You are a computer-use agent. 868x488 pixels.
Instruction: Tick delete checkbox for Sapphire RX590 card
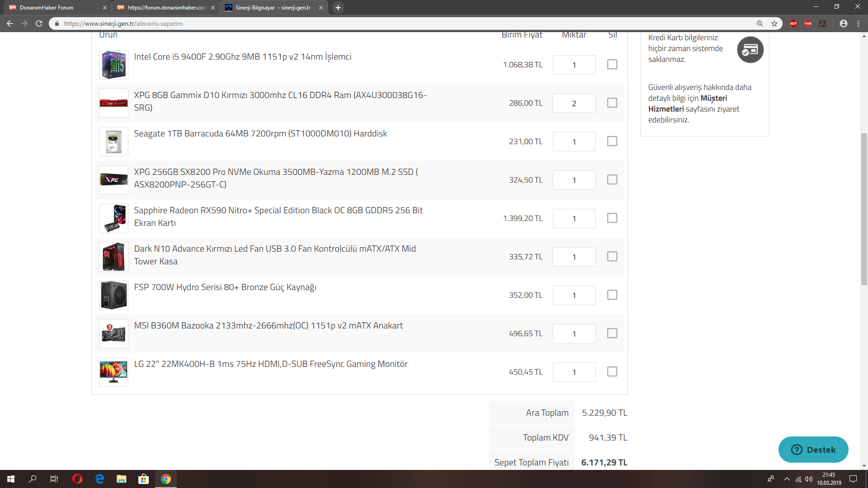coord(612,218)
